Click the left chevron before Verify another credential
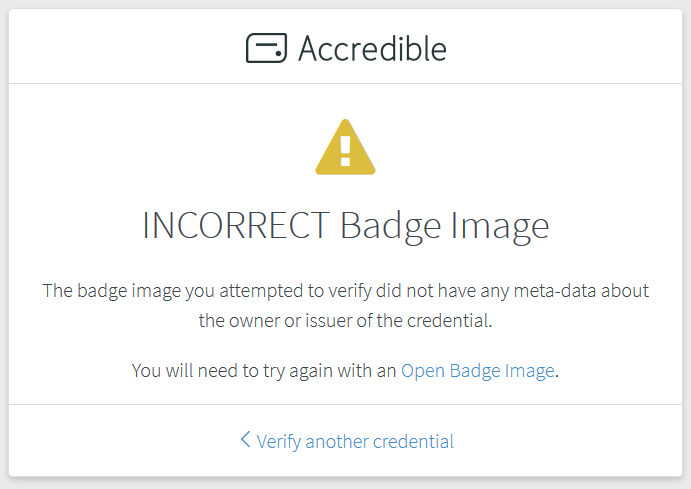Viewport: 691px width, 489px height. [x=245, y=439]
